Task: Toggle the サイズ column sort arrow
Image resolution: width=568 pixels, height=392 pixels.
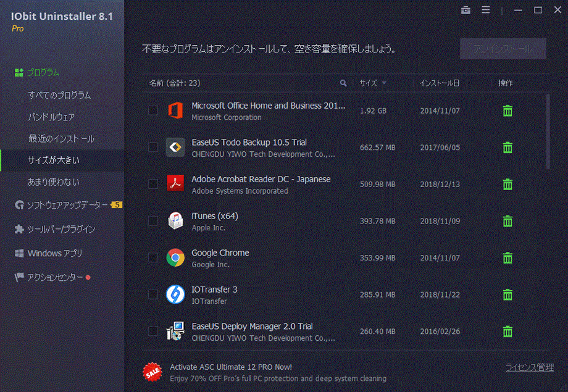Action: click(x=384, y=83)
